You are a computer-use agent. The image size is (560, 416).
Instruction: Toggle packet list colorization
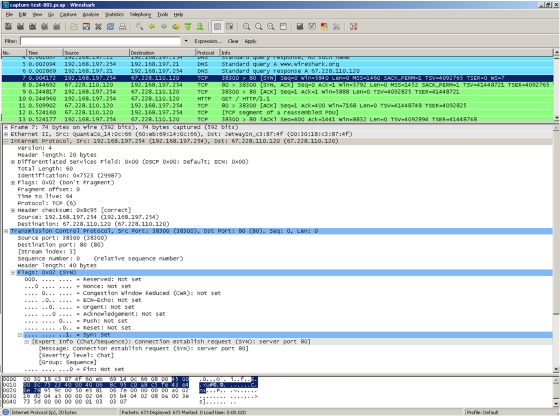[217, 26]
